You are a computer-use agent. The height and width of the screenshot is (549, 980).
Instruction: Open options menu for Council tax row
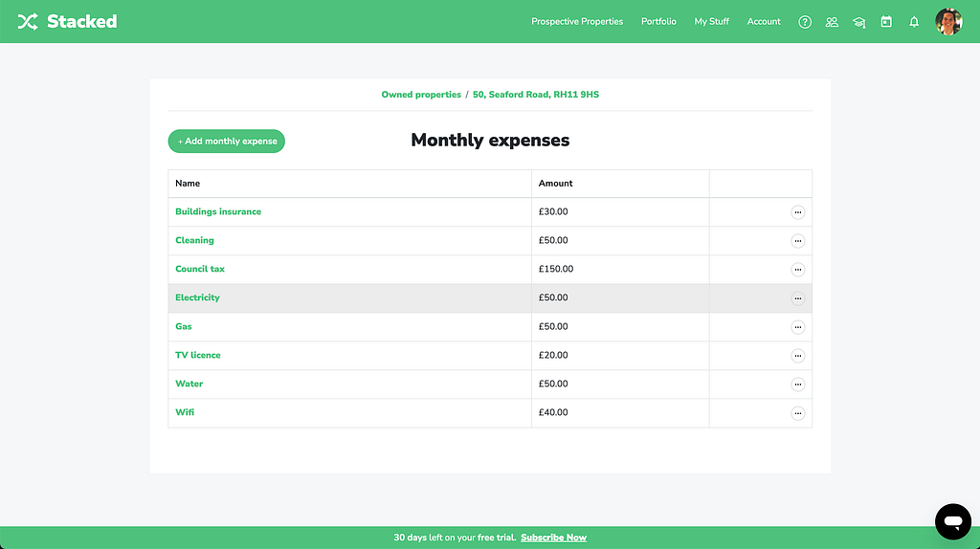pos(797,270)
